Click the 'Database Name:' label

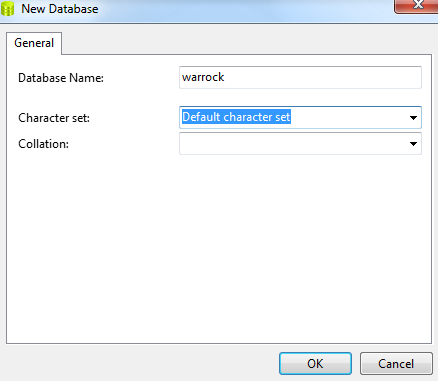pyautogui.click(x=61, y=78)
